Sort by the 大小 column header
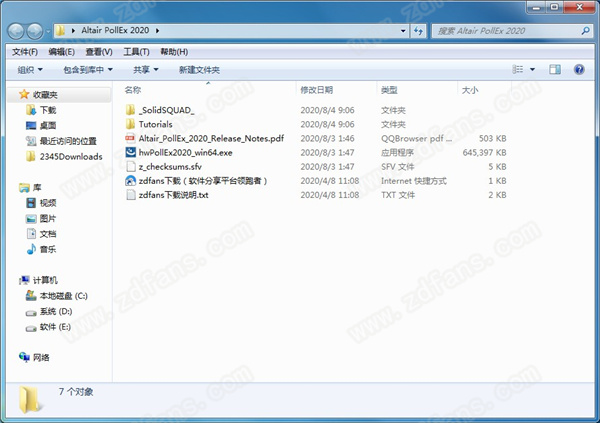The height and width of the screenshot is (423, 600). pyautogui.click(x=470, y=90)
